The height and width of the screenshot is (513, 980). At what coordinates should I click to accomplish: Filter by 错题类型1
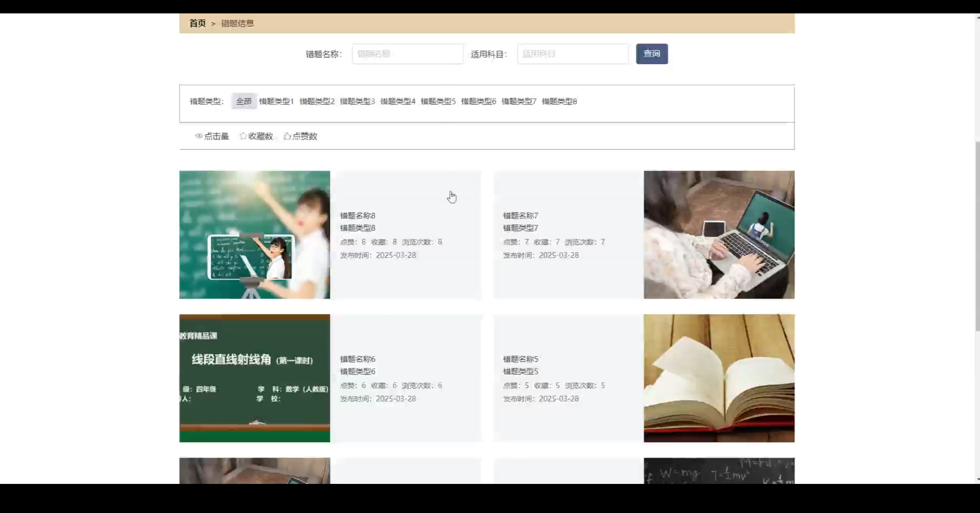click(276, 101)
